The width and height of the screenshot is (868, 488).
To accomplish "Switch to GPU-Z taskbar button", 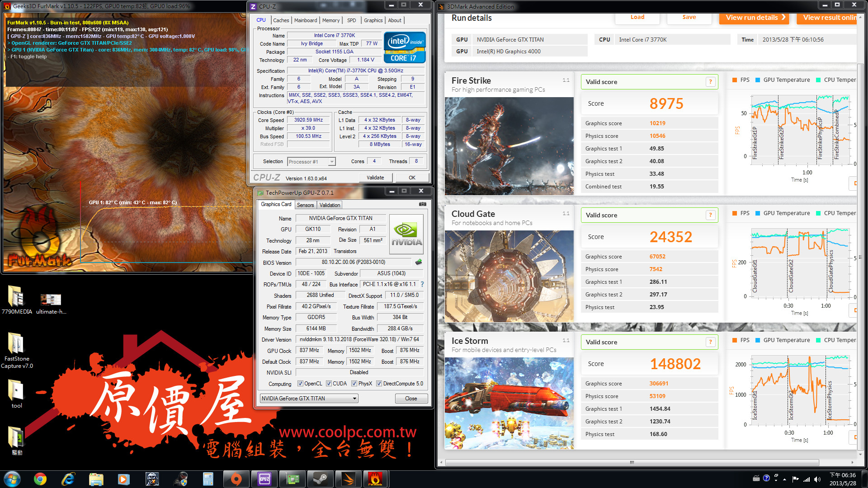I will coord(292,479).
